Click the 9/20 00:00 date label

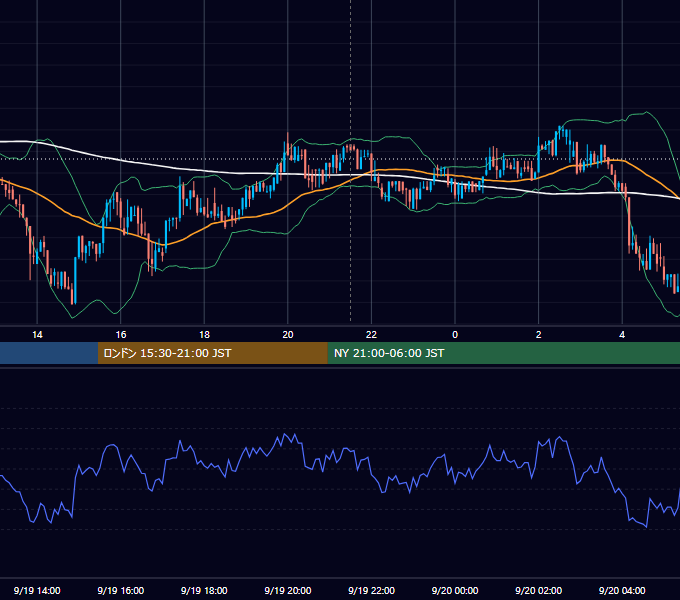(455, 590)
